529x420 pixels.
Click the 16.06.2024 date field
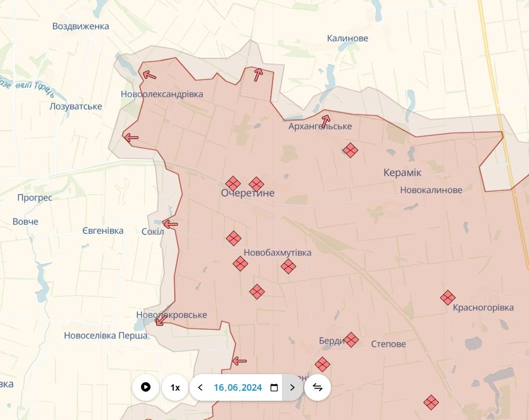click(238, 387)
